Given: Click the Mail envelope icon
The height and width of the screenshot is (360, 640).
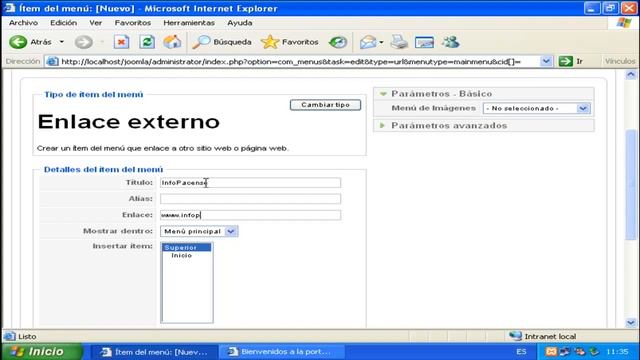Looking at the screenshot, I should [368, 42].
